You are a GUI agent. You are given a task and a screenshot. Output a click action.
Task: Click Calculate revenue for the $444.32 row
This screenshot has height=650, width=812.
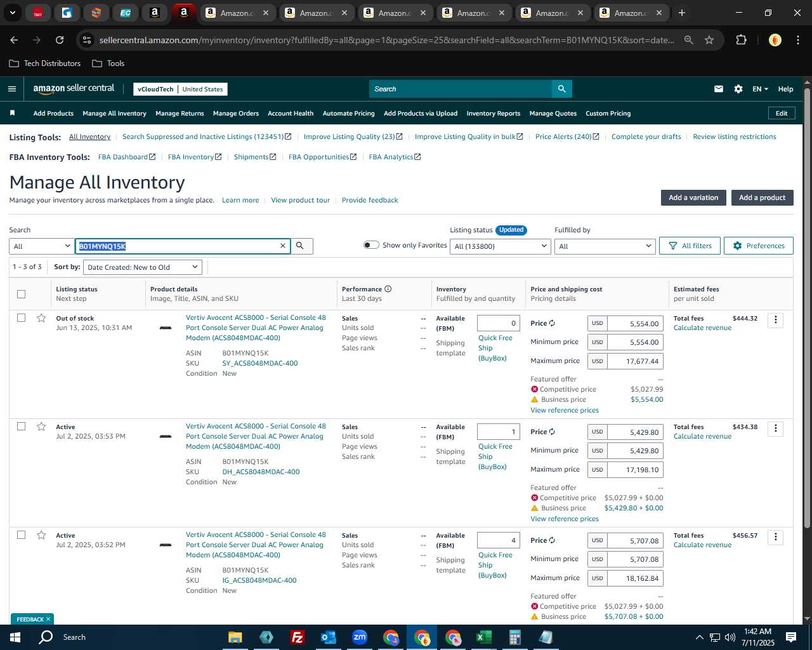coord(702,328)
